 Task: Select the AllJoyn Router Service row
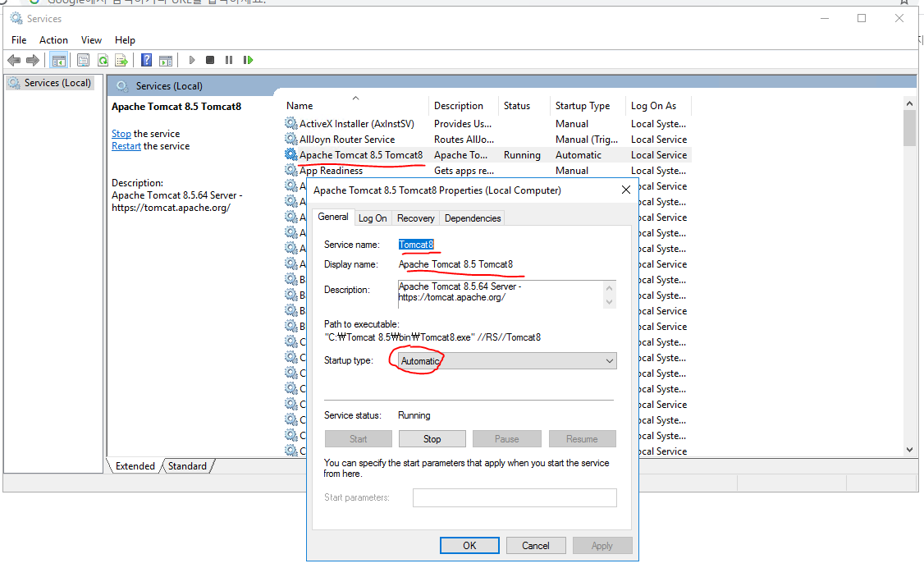pos(487,139)
